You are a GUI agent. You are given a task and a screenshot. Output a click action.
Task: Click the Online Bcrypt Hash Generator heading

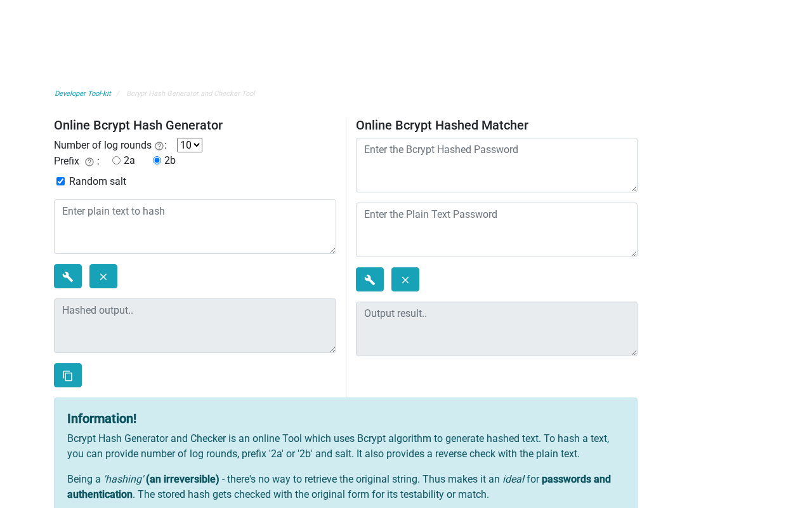point(138,125)
